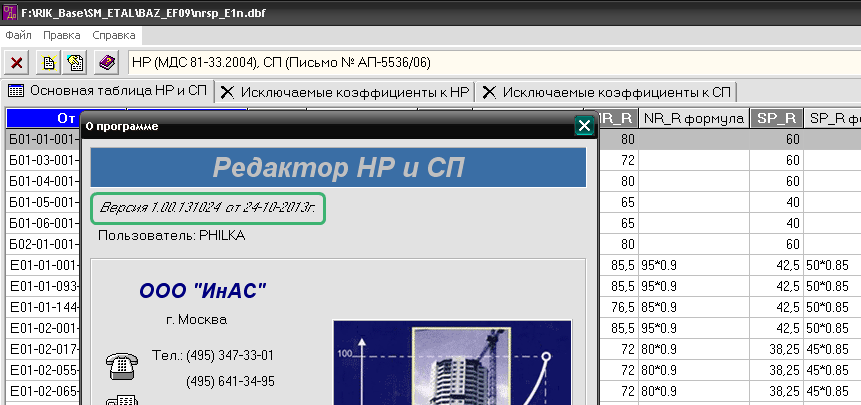Image resolution: width=861 pixels, height=405 pixels.
Task: Click the SP_R column header
Action: pyautogui.click(x=777, y=118)
